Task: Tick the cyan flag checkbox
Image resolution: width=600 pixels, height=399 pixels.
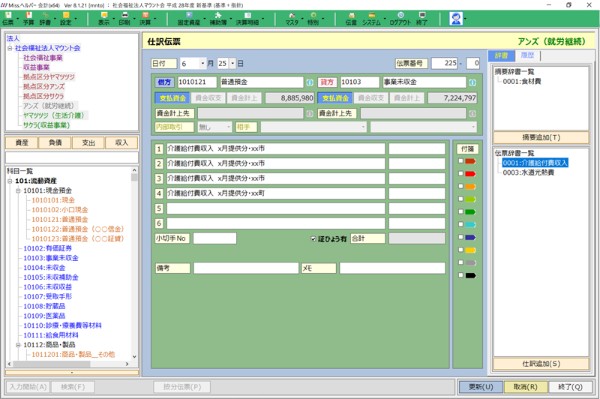Action: tap(461, 224)
